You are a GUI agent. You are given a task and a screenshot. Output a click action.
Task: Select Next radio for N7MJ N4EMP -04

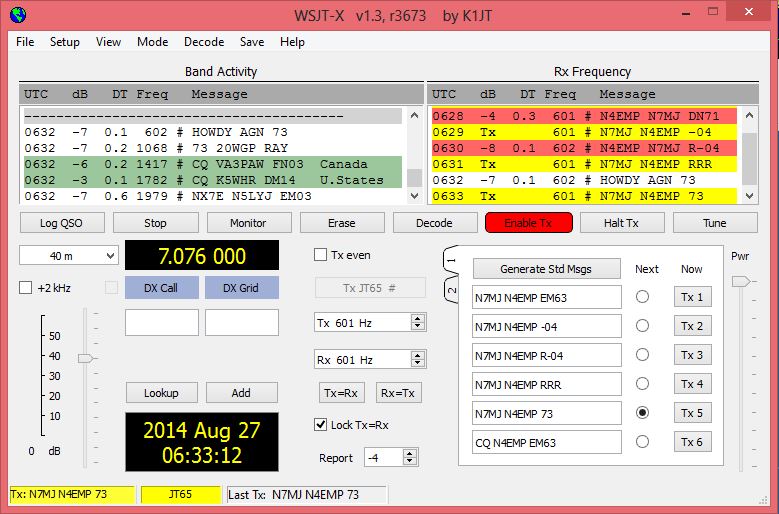(x=642, y=326)
